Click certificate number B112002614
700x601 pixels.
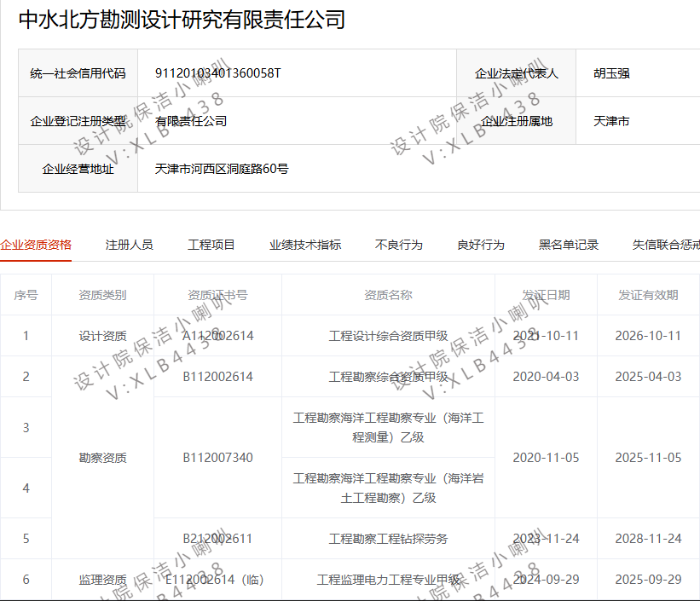coord(218,377)
